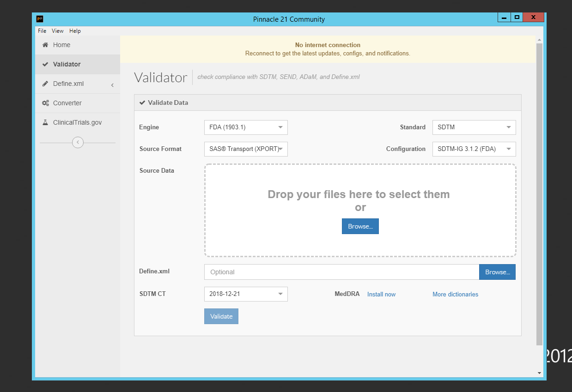The width and height of the screenshot is (572, 392).
Task: Click the scrollbar down arrow
Action: [539, 373]
